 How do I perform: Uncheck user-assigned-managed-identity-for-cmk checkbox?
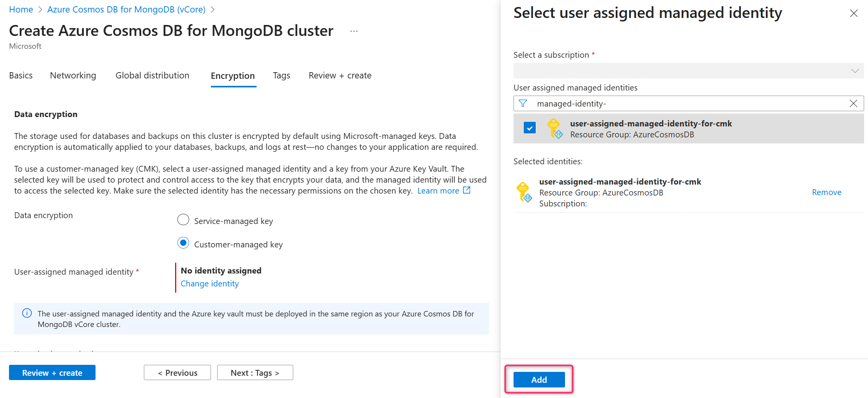tap(530, 128)
